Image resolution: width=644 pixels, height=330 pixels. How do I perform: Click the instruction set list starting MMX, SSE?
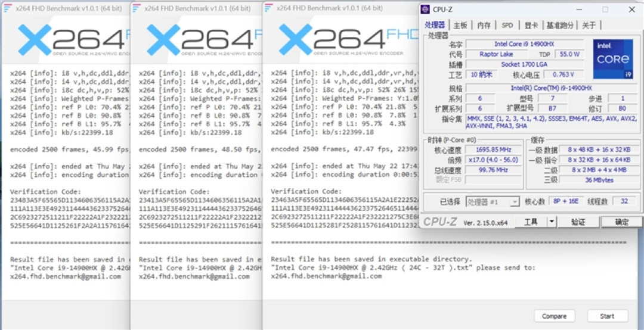click(552, 122)
